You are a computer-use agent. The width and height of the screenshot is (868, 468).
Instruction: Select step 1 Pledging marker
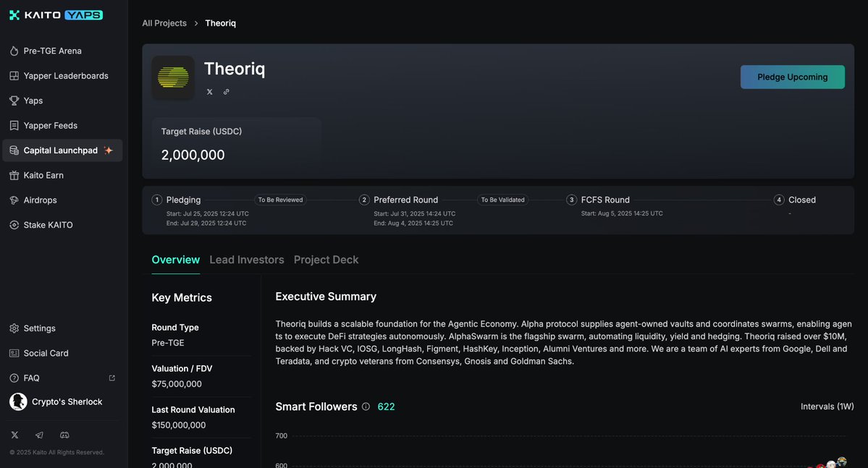pos(156,200)
